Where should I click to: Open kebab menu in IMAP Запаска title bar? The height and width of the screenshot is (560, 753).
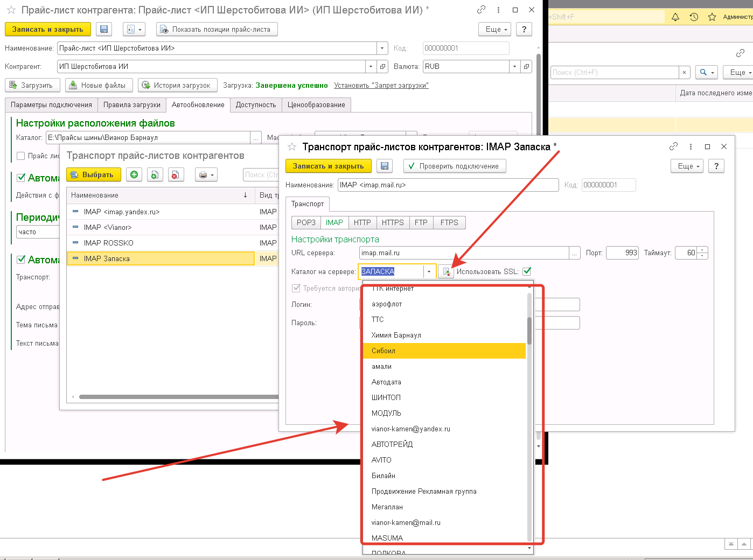[x=691, y=146]
